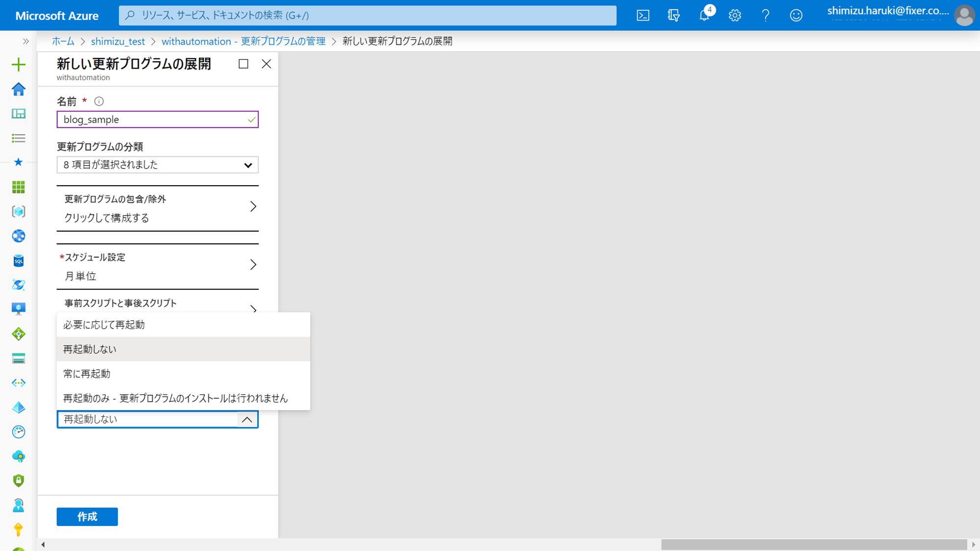Go to shimizu_test breadcrumb link
The image size is (980, 551).
[118, 41]
